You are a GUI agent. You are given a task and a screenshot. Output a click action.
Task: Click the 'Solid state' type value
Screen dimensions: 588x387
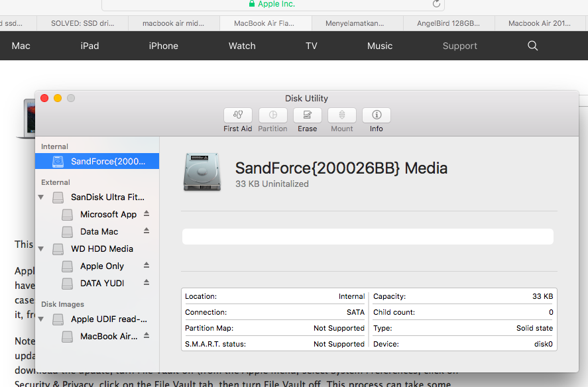pyautogui.click(x=534, y=328)
